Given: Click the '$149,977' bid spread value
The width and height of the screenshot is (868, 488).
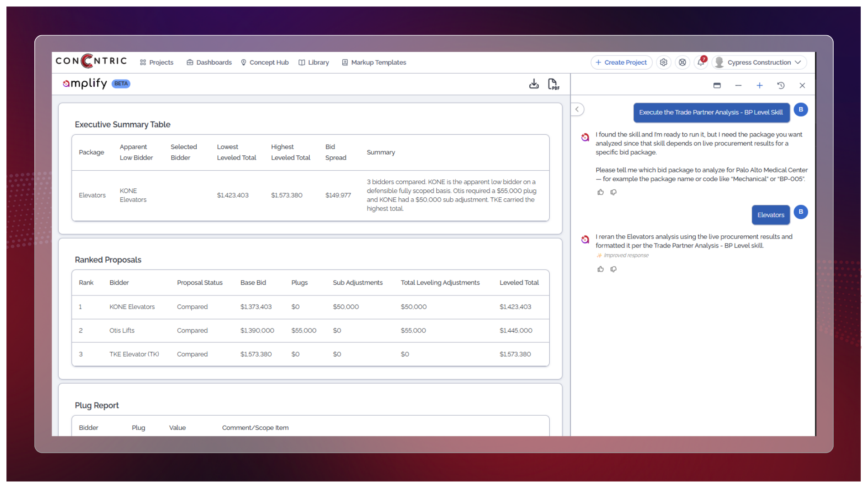Looking at the screenshot, I should coord(338,195).
